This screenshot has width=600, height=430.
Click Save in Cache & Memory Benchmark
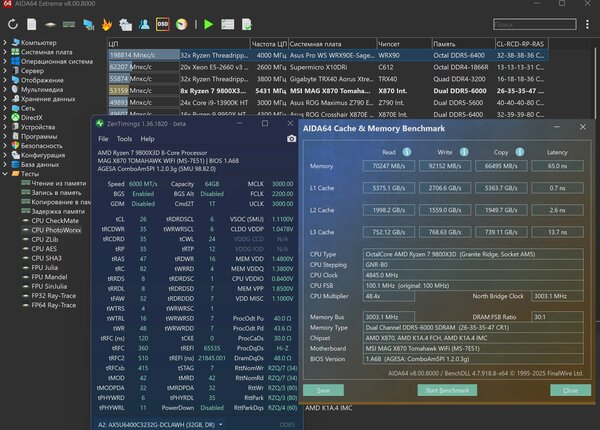(323, 390)
